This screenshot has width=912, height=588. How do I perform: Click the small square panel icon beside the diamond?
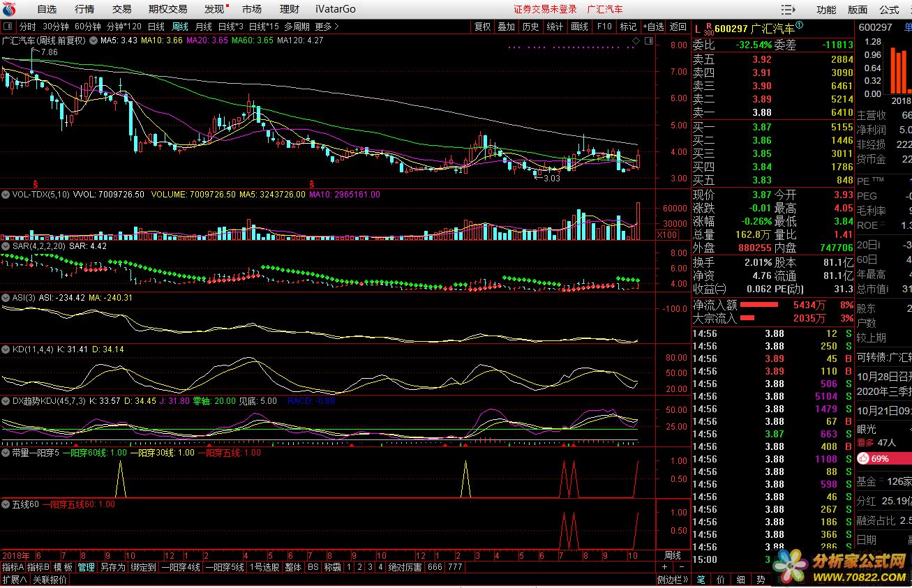click(648, 42)
